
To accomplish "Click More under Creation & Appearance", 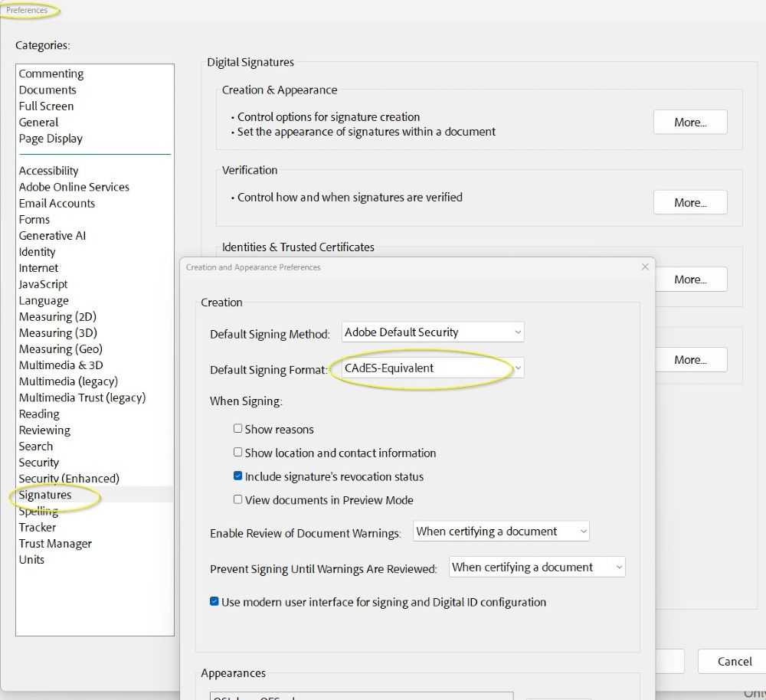I will (x=689, y=122).
